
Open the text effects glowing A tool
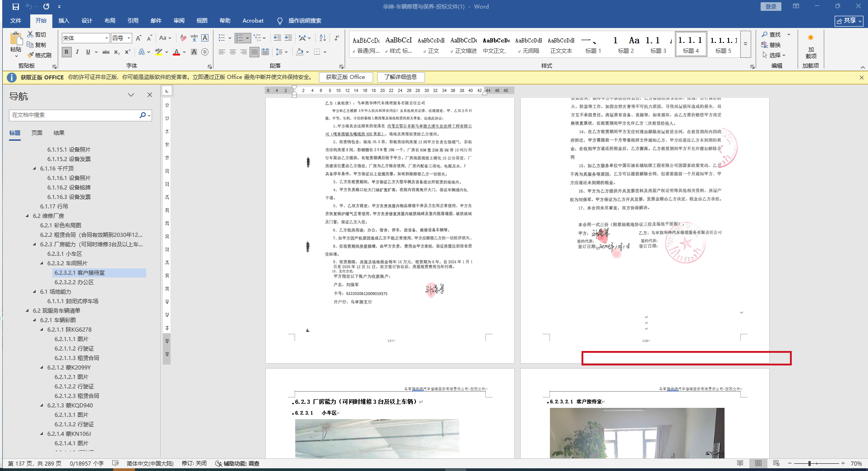pyautogui.click(x=142, y=52)
